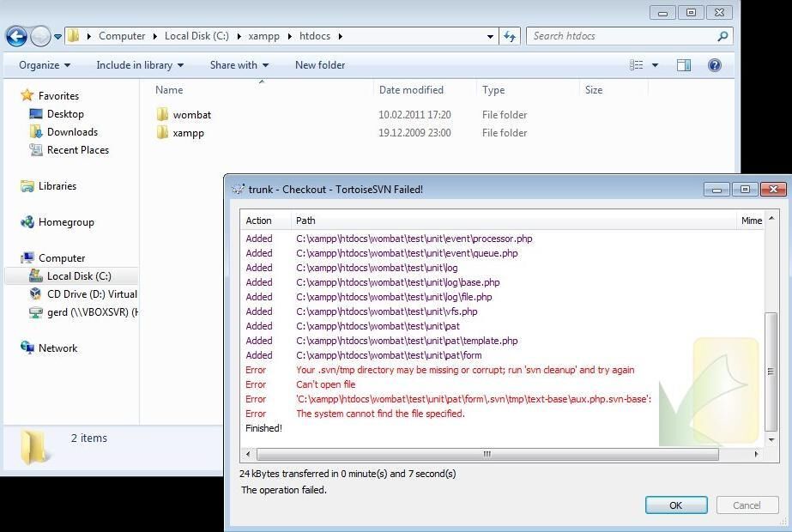Open the Include in library dropdown

tap(140, 65)
